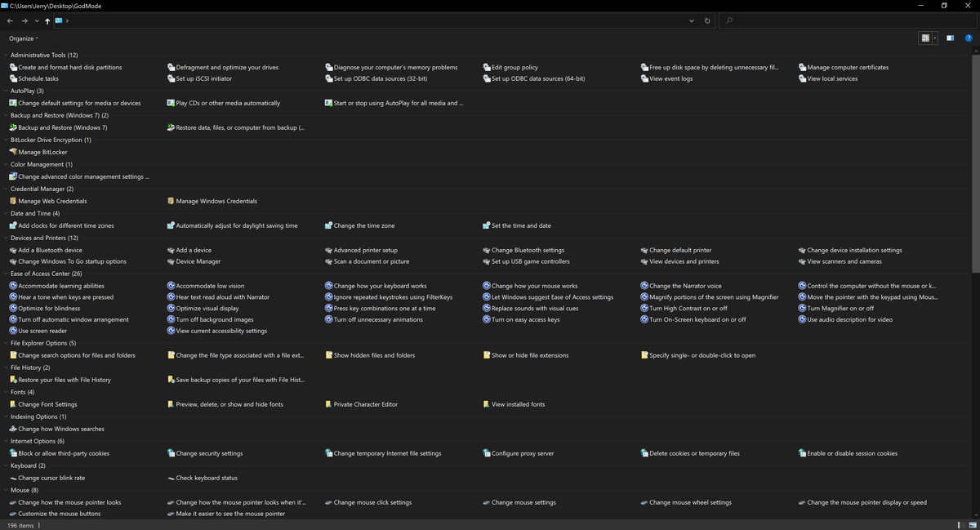Click Restore your files with File History

pos(65,381)
